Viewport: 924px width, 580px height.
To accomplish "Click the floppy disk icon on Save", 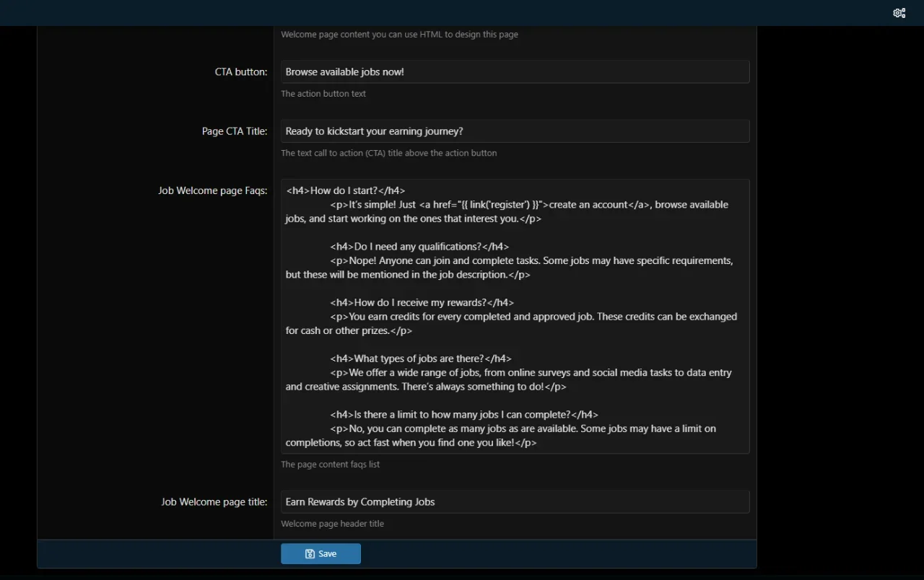I will click(310, 554).
